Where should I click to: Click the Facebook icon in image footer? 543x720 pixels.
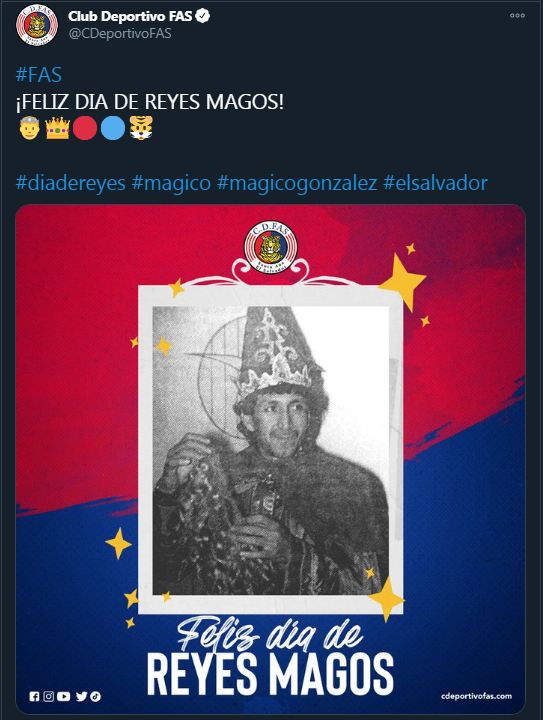pyautogui.click(x=34, y=697)
